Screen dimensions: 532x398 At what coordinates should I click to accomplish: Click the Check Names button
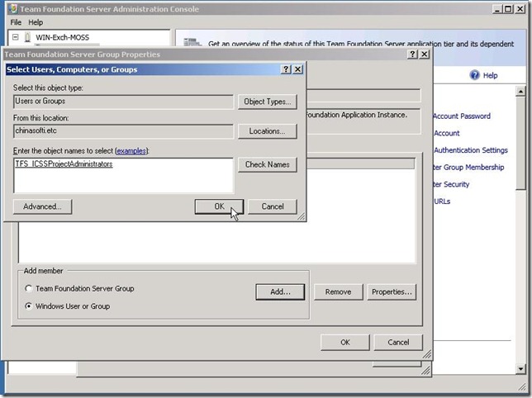click(x=268, y=164)
